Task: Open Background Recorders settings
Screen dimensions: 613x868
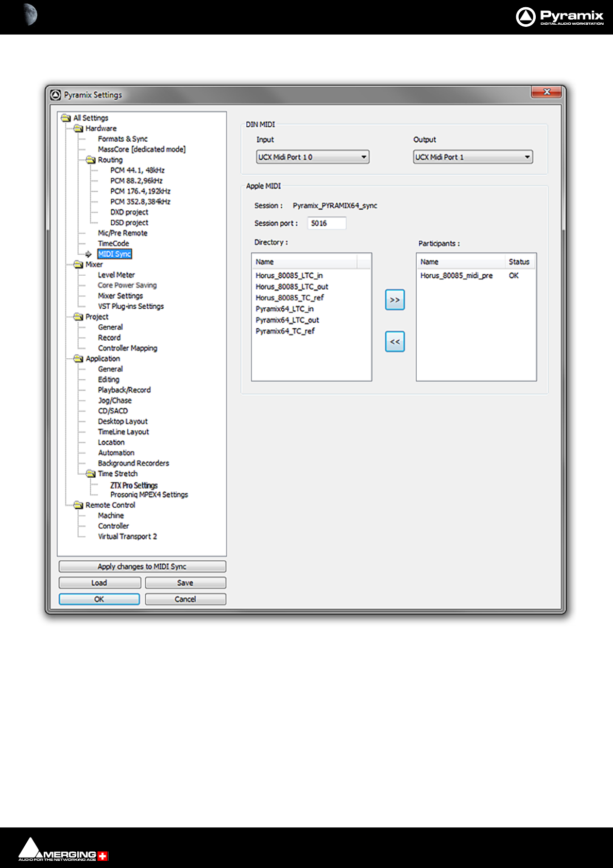Action: [133, 463]
